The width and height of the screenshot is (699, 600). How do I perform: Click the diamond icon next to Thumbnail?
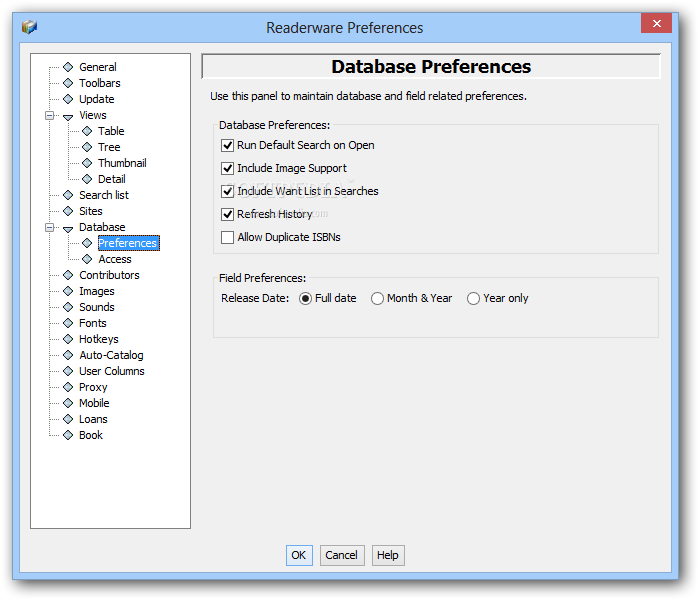pos(87,163)
